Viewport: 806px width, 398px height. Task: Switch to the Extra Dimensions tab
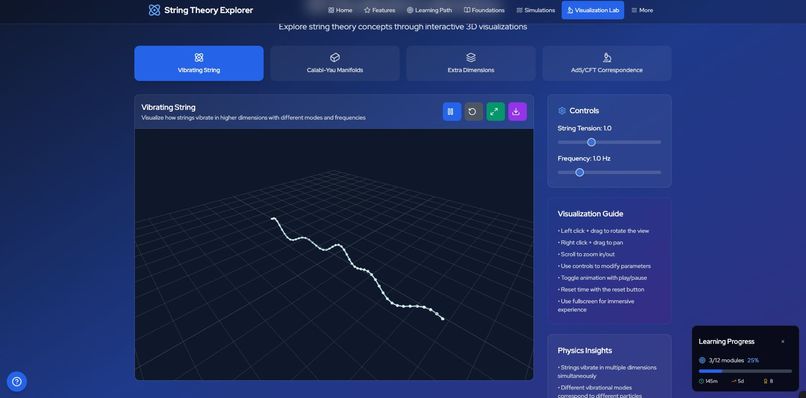point(471,63)
